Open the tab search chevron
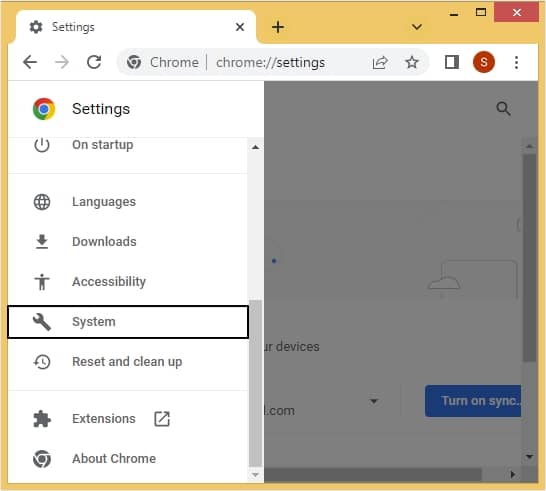 [417, 27]
